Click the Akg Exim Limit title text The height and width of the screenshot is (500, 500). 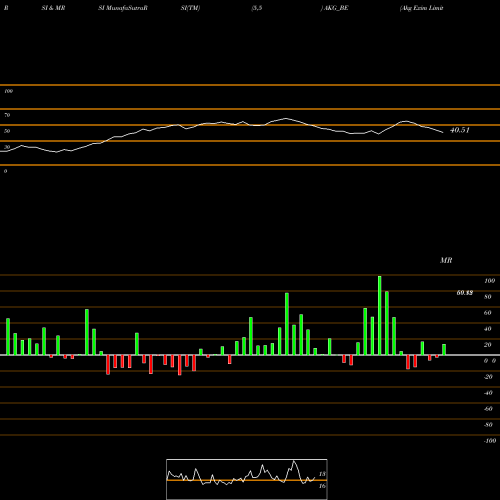[422, 8]
